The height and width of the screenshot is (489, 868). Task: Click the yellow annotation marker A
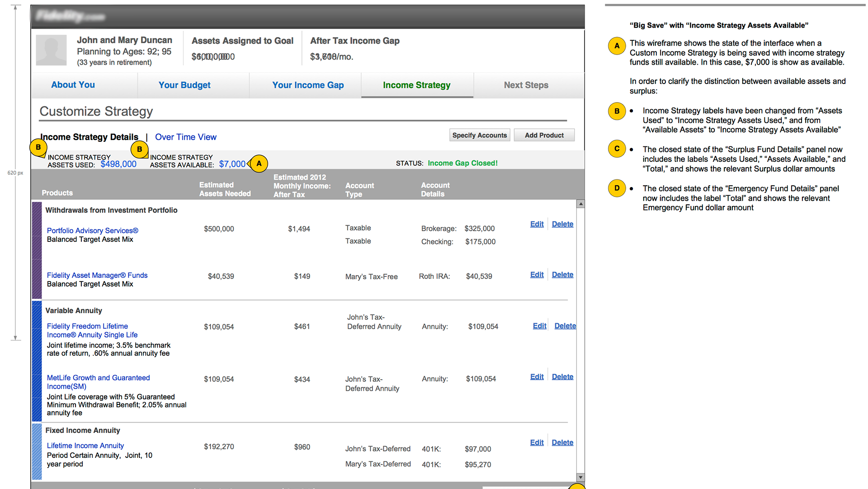(259, 164)
